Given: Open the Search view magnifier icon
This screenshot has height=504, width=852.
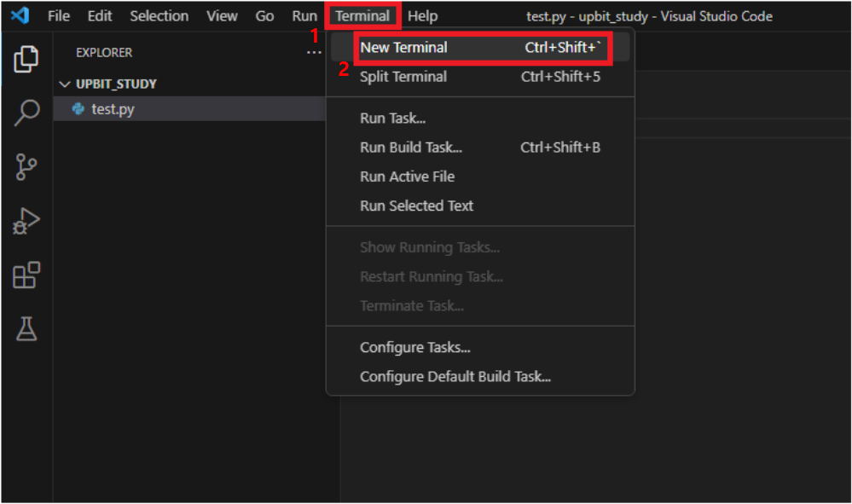Looking at the screenshot, I should 26,113.
